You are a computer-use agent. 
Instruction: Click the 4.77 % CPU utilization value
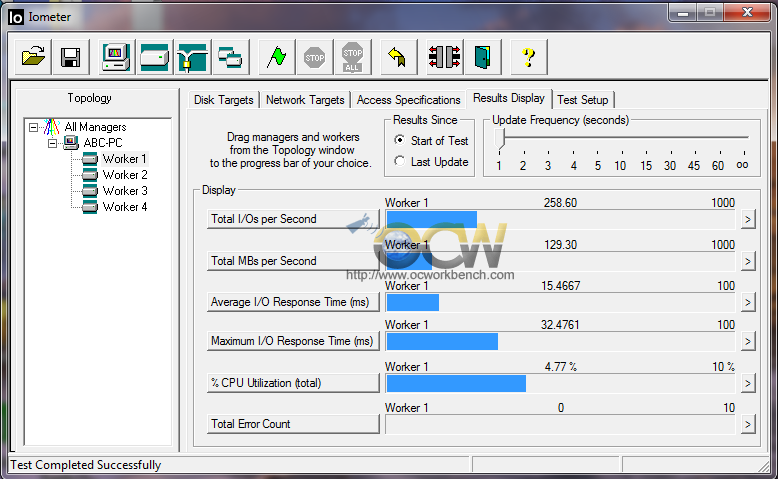click(561, 367)
